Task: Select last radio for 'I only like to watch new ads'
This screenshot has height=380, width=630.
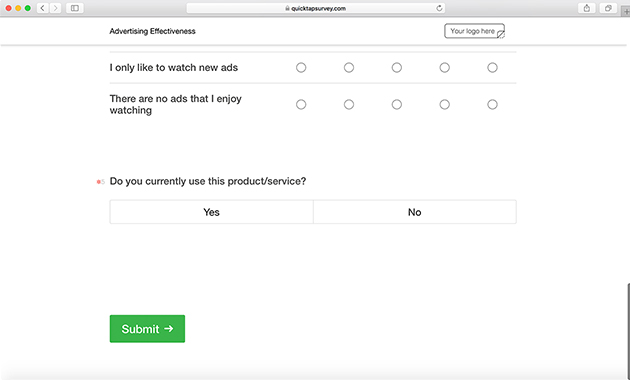Action: 492,67
